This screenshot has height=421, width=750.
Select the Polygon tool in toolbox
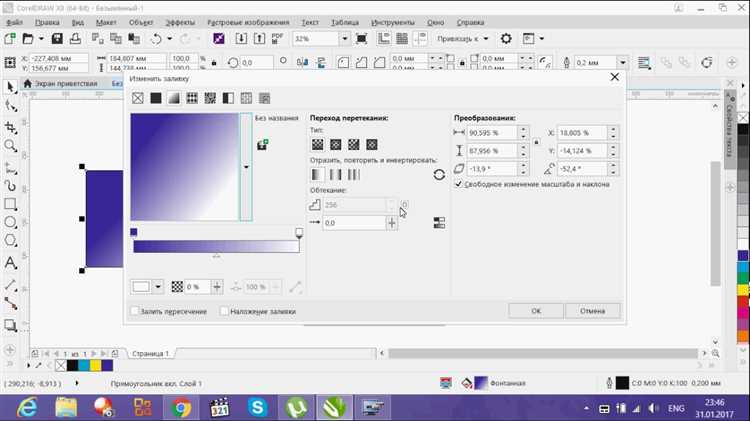[x=11, y=241]
